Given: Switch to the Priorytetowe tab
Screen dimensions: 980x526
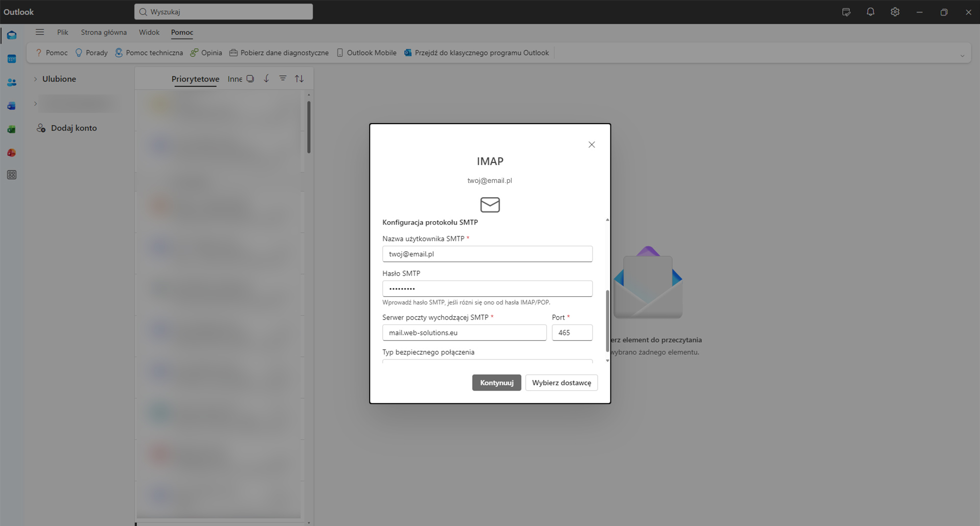Looking at the screenshot, I should pos(195,79).
